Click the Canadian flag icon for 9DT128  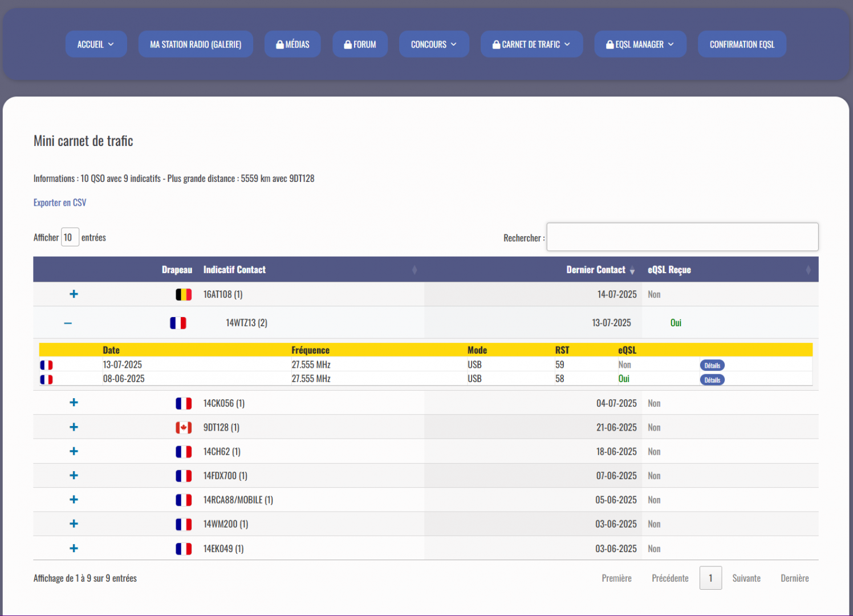point(183,428)
